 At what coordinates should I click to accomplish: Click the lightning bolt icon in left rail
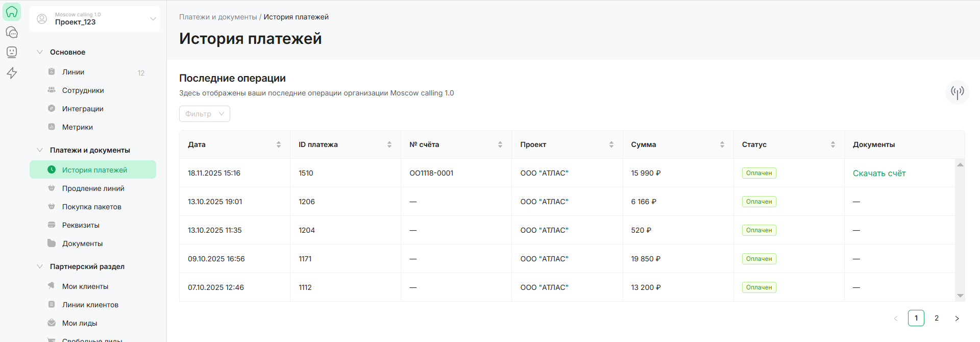tap(12, 73)
